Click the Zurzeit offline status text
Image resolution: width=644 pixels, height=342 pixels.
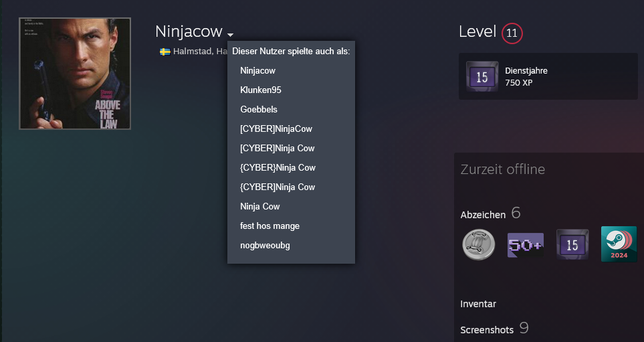coord(502,169)
